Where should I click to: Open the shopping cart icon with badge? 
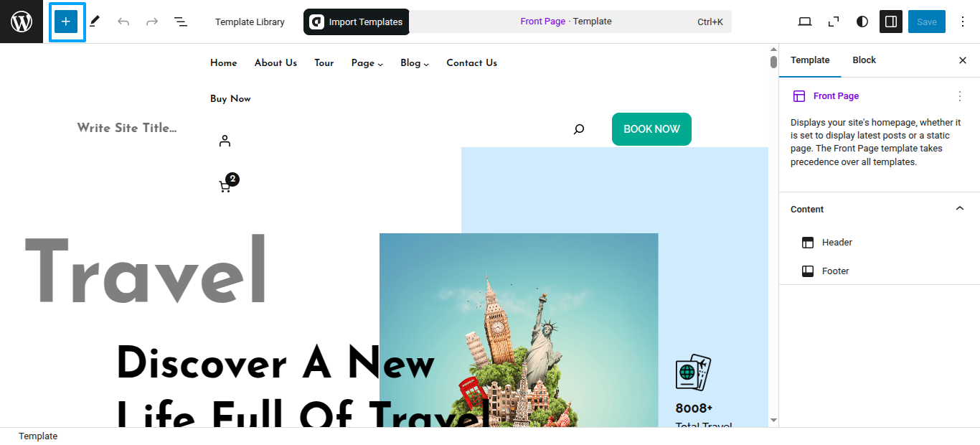[x=228, y=184]
